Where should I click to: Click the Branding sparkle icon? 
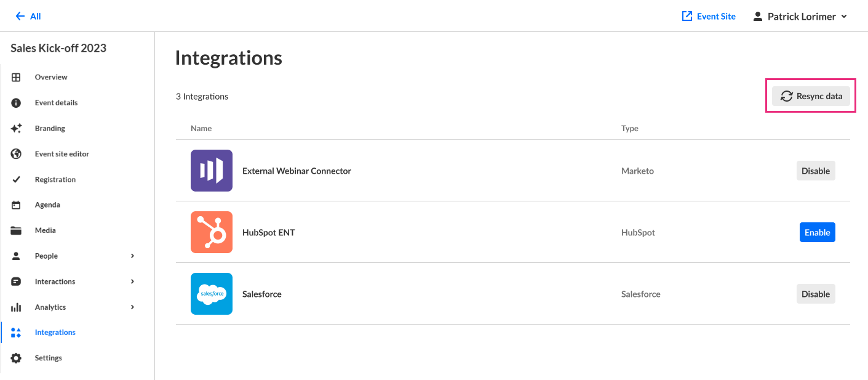(17, 128)
